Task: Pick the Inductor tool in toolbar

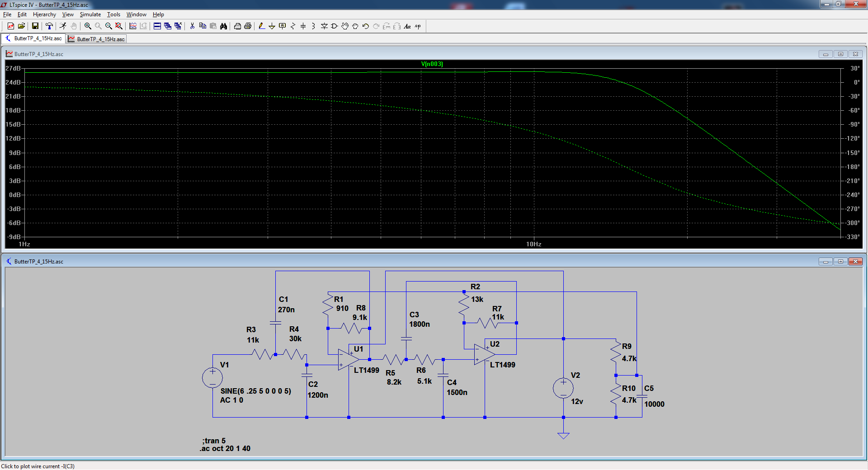Action: click(313, 26)
